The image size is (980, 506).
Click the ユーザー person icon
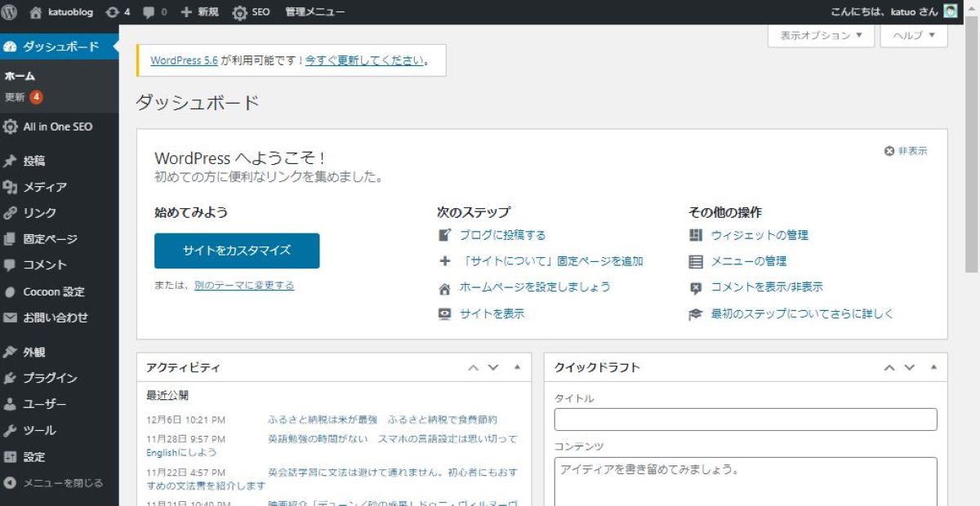click(10, 404)
